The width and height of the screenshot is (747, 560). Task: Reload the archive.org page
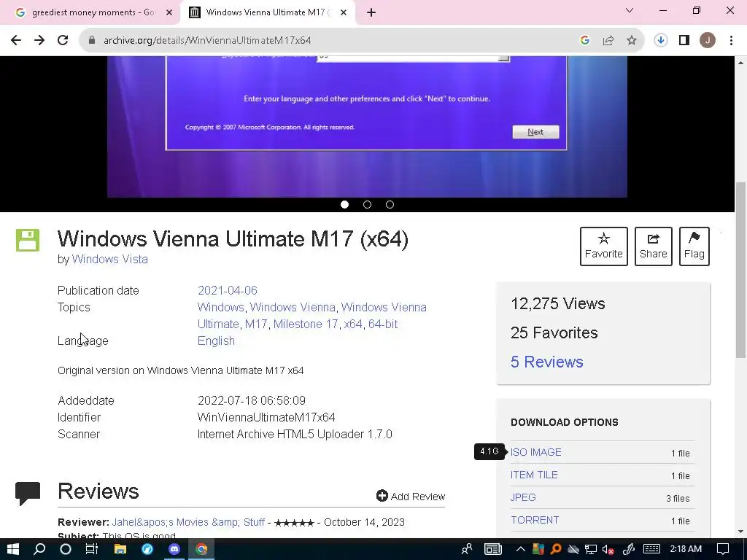[63, 41]
